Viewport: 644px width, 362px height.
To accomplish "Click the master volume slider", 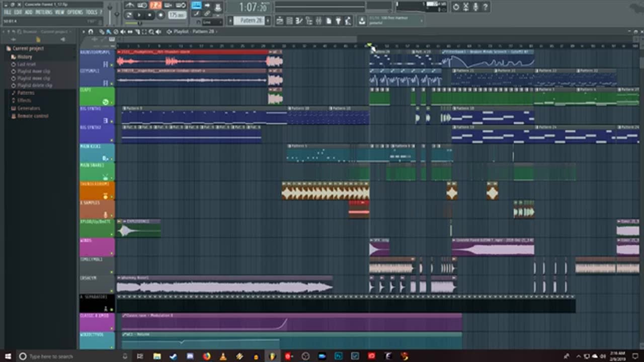I will pyautogui.click(x=110, y=15).
